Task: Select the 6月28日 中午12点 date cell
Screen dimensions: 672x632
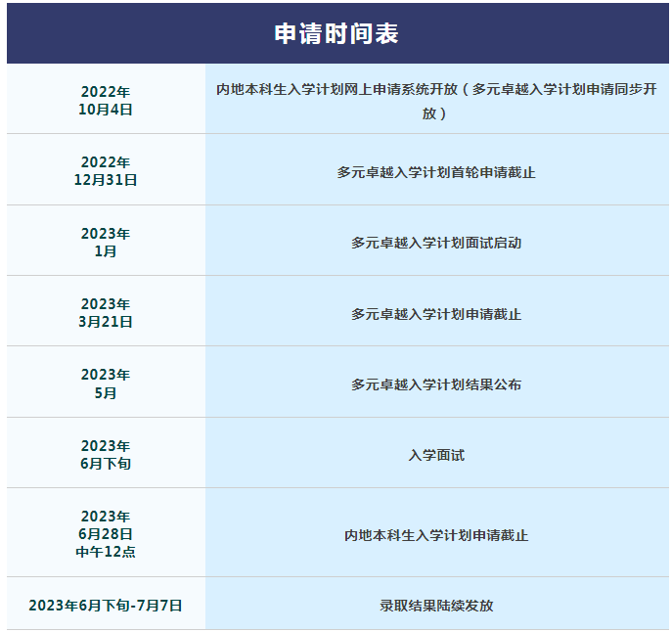Action: [106, 532]
